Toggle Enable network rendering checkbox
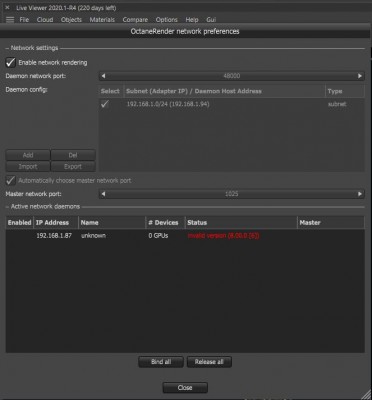The image size is (372, 400). coord(11,62)
